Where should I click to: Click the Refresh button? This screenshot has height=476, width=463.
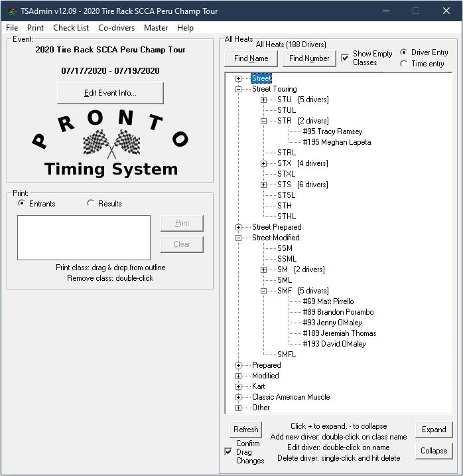(x=245, y=430)
